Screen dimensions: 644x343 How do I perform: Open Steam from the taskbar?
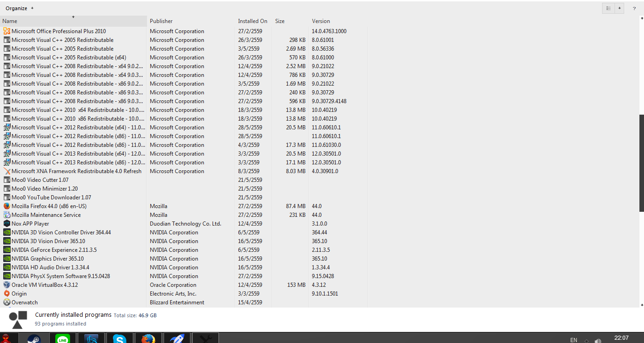point(34,338)
